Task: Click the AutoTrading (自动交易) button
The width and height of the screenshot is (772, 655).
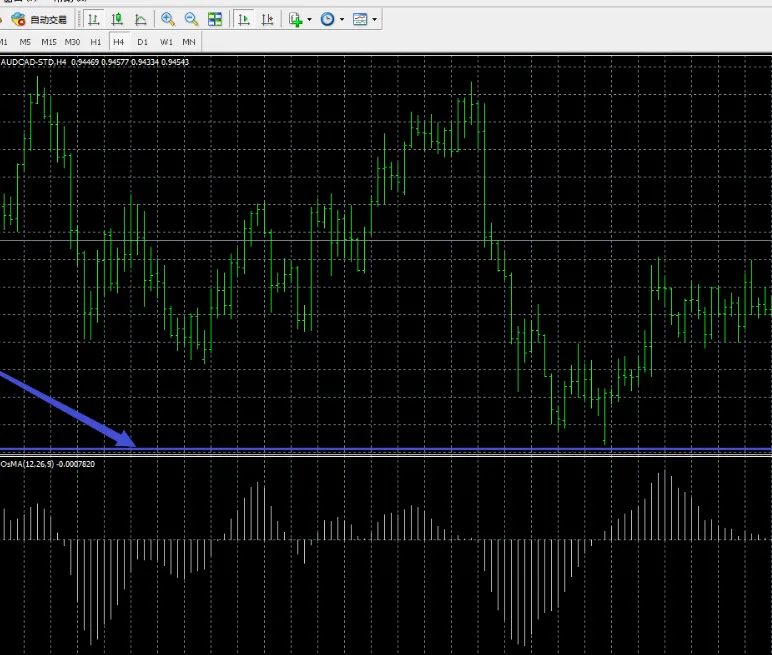Action: (x=40, y=19)
